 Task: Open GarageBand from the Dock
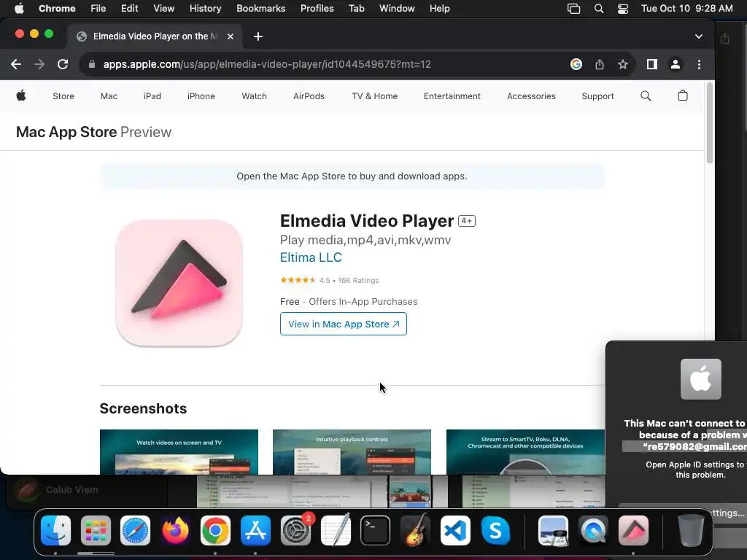(x=415, y=531)
